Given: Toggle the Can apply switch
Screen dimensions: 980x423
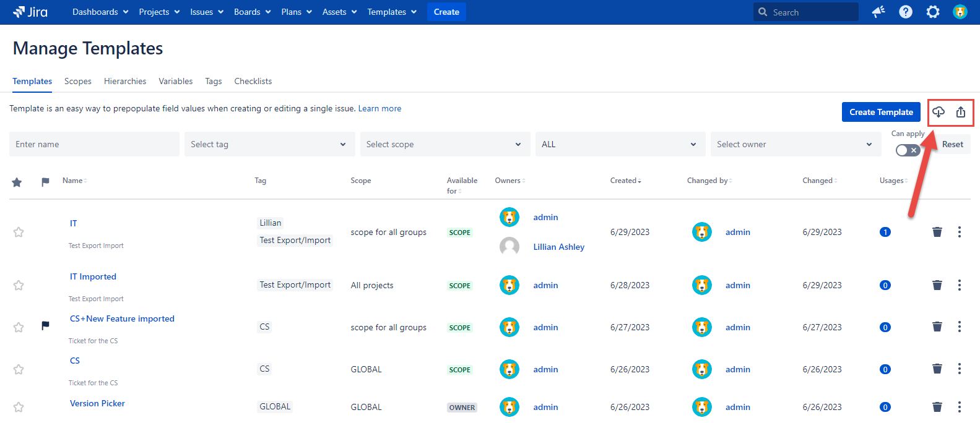Looking at the screenshot, I should click(x=908, y=150).
